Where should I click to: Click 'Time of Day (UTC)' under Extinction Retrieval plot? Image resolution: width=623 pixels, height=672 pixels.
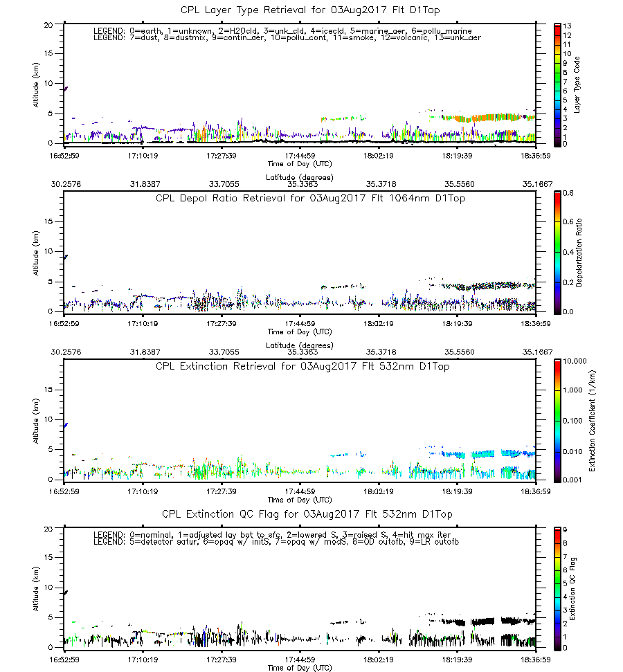300,500
